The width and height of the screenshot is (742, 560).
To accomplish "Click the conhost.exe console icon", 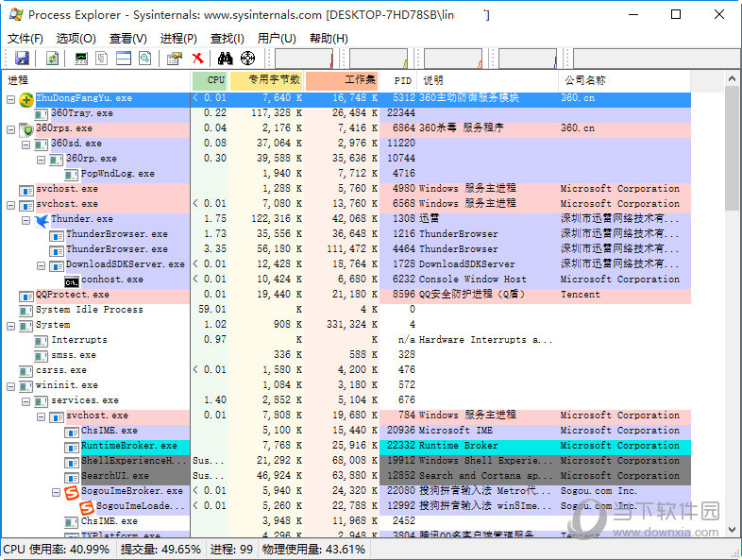I will point(72,281).
